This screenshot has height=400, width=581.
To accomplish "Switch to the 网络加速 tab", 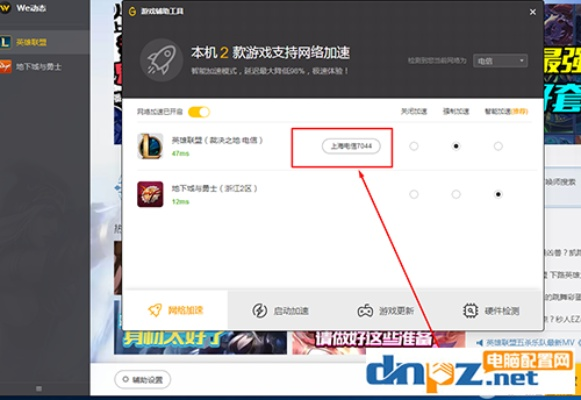I will [x=175, y=310].
